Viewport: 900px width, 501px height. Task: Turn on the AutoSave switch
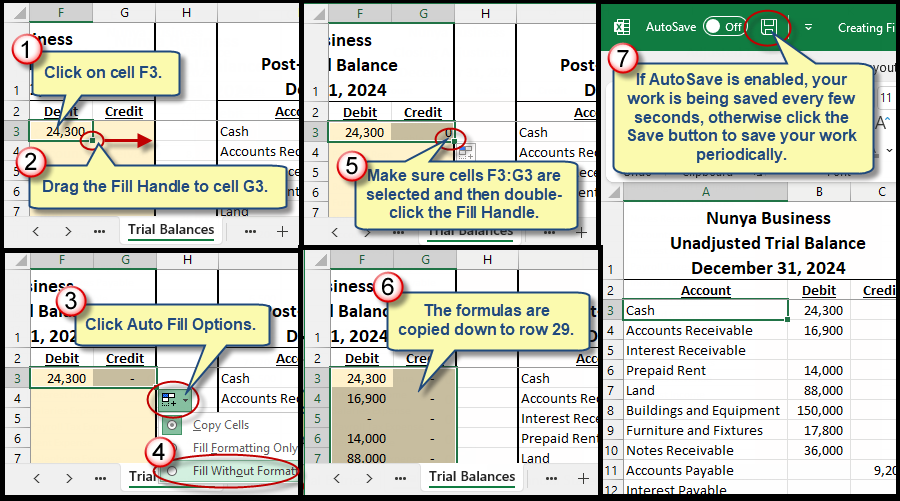724,26
